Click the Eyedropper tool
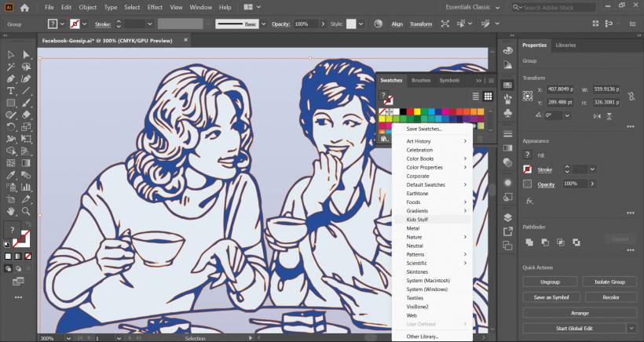The height and width of the screenshot is (342, 644). click(x=11, y=175)
